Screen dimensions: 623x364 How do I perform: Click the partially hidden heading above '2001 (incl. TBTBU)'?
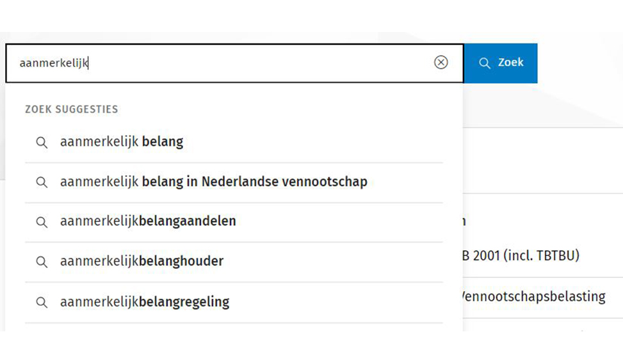464,221
